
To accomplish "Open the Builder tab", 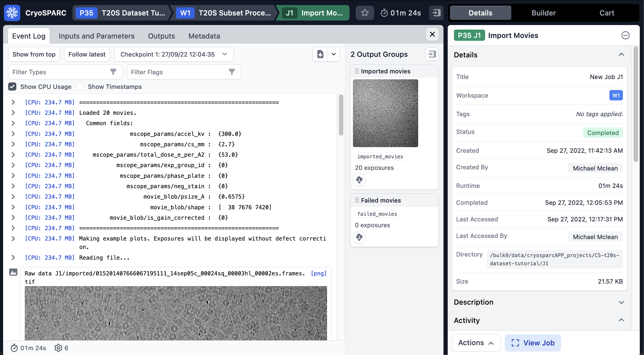I will click(x=543, y=13).
